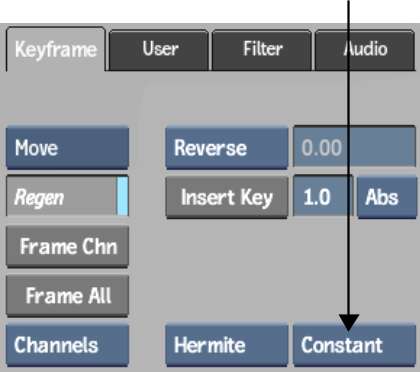
Task: Open the Hermite interpolation dropdown
Action: (227, 345)
